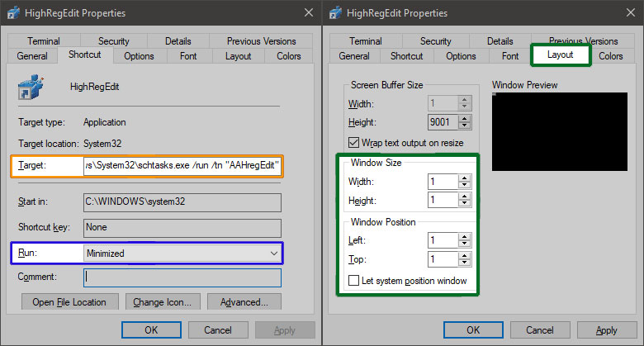Click Window Size Height value field
The height and width of the screenshot is (346, 644).
click(x=443, y=200)
